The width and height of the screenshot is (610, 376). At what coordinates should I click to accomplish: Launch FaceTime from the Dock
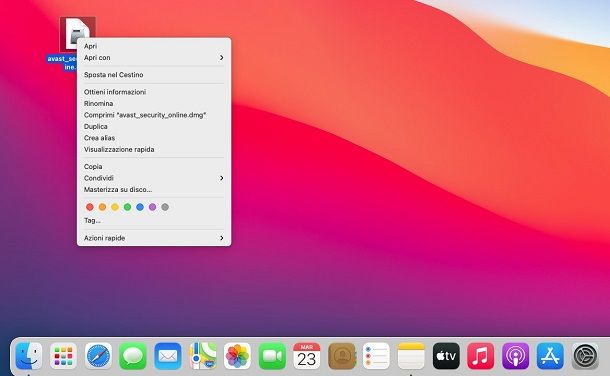(x=272, y=356)
